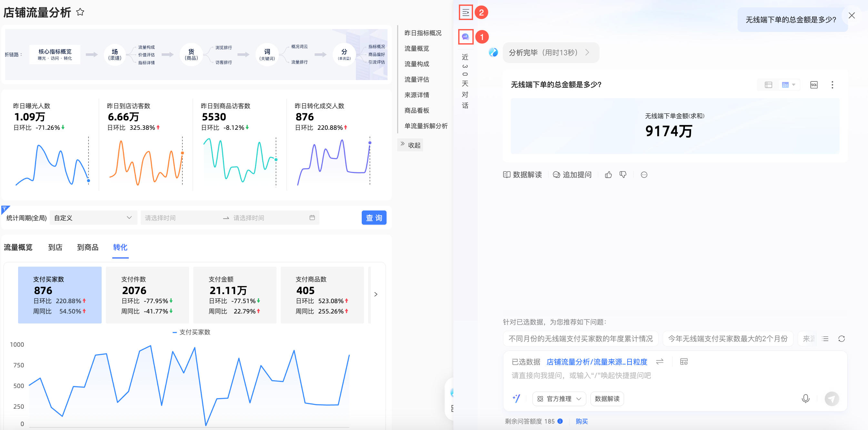Expand the 官方推理 mode dropdown

pyautogui.click(x=559, y=399)
